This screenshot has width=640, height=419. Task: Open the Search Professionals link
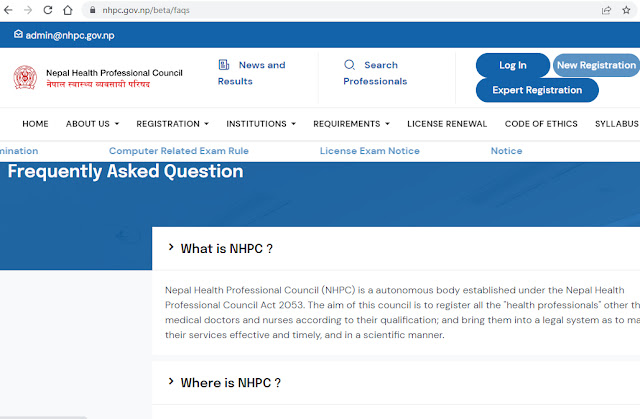tap(375, 73)
